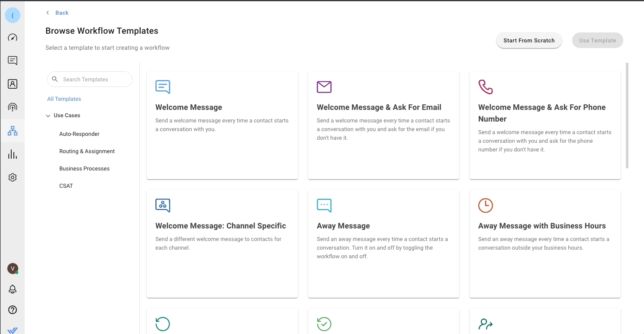Open the Broadcasts antenna icon in sidebar
644x334 pixels.
(x=13, y=107)
